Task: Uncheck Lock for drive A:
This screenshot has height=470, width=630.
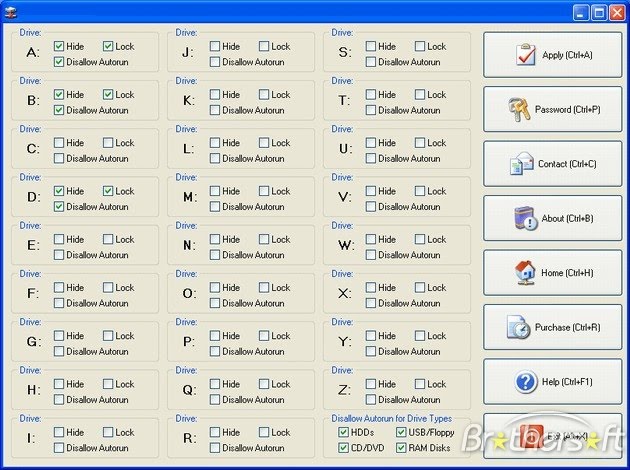Action: click(108, 46)
